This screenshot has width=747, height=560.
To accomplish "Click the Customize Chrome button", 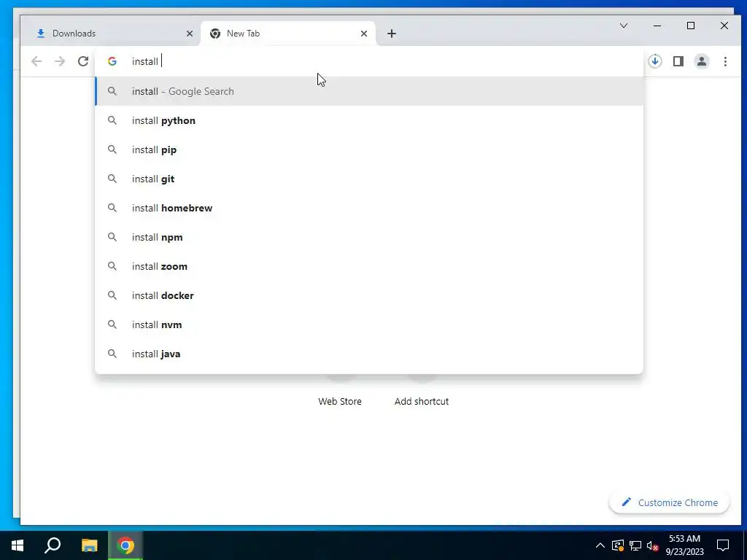I will pyautogui.click(x=670, y=503).
